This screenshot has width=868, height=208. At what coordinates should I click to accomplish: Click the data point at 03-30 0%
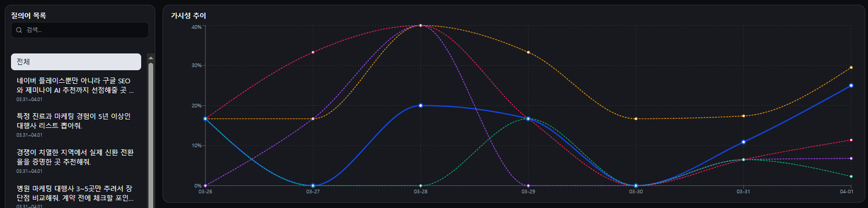(x=636, y=185)
